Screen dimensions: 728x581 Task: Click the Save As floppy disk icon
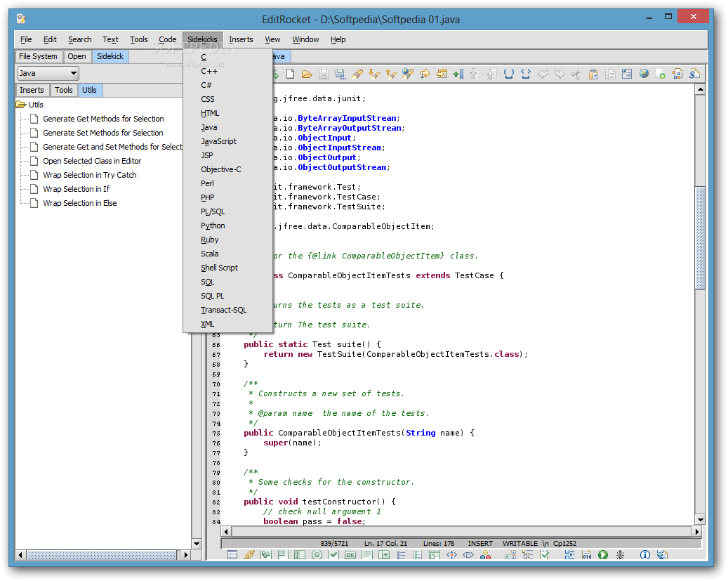point(340,74)
